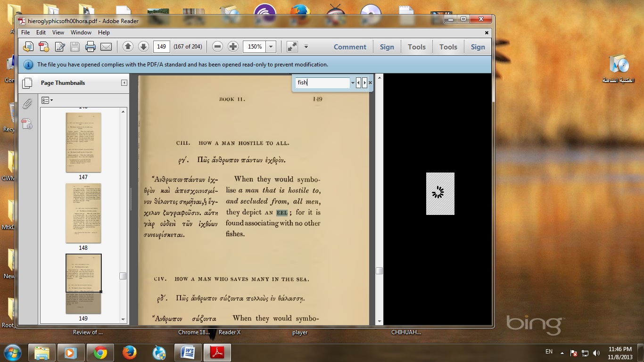644x362 pixels.
Task: Toggle read mode with expand arrows icon
Action: tap(292, 47)
